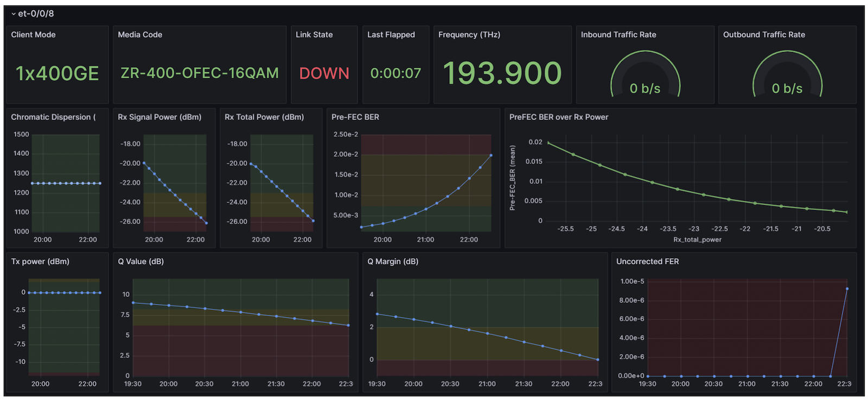Click the Inbound Traffic Rate panel title
Image resolution: width=868 pixels, height=400 pixels.
[618, 35]
